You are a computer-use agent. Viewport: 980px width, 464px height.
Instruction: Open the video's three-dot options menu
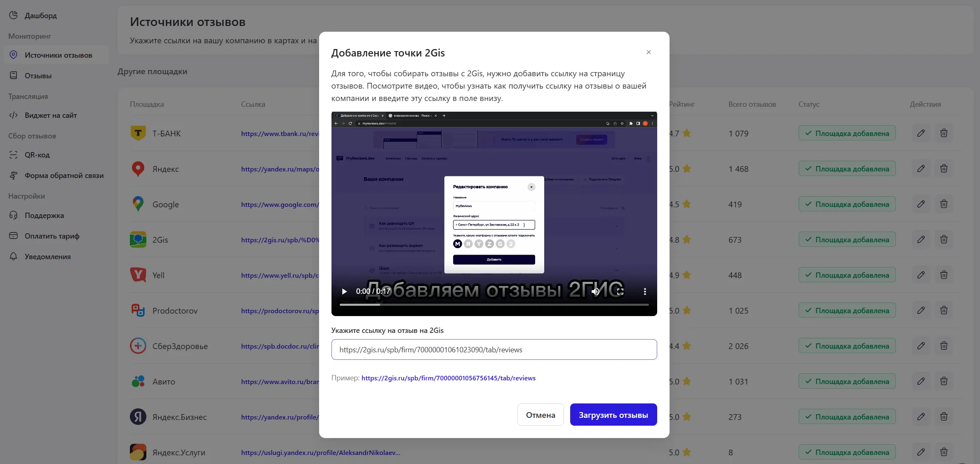click(645, 292)
